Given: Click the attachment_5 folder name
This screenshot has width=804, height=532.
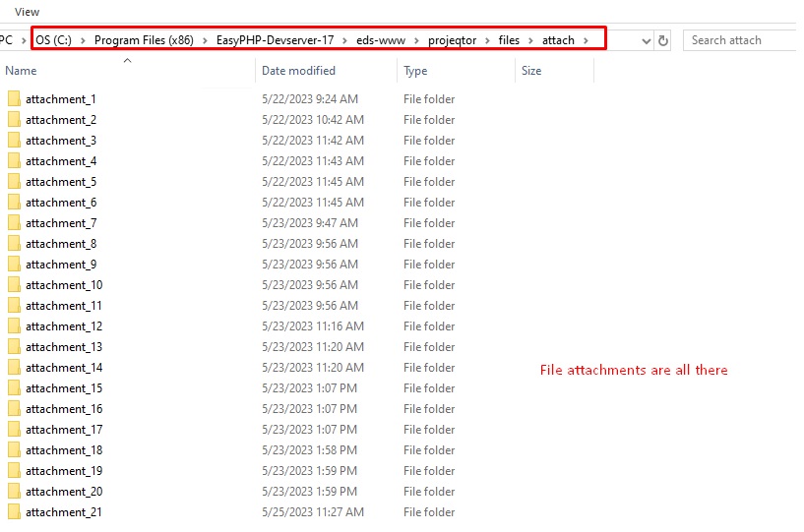Looking at the screenshot, I should pos(61,182).
